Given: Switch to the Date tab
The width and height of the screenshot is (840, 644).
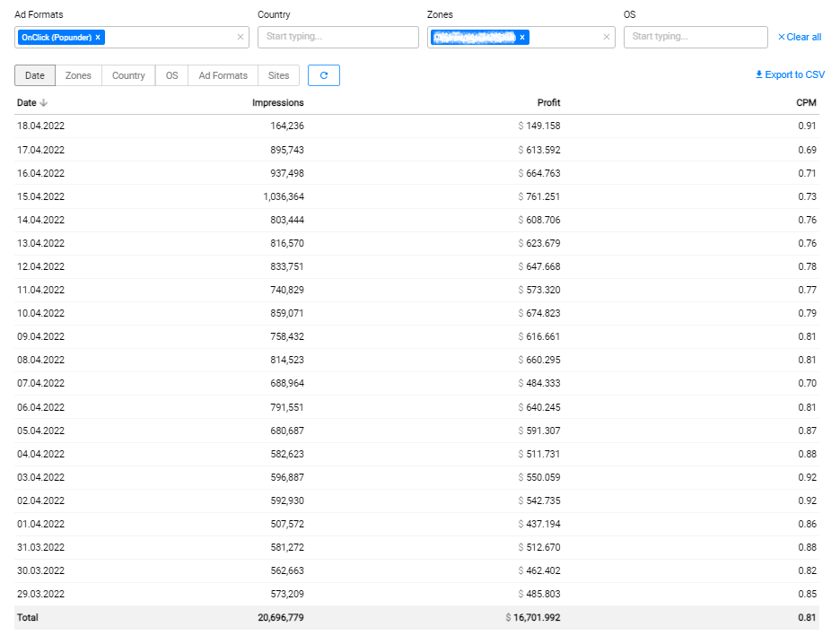Looking at the screenshot, I should click(35, 75).
